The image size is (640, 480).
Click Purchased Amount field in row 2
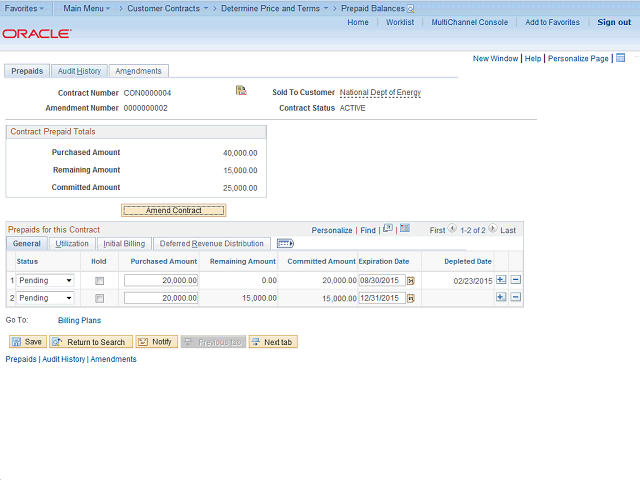pyautogui.click(x=161, y=298)
